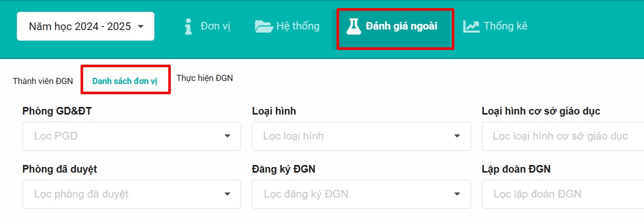The height and width of the screenshot is (222, 644).
Task: Open the Lọc đăng ký ĐGN dropdown arrow
Action: click(457, 194)
